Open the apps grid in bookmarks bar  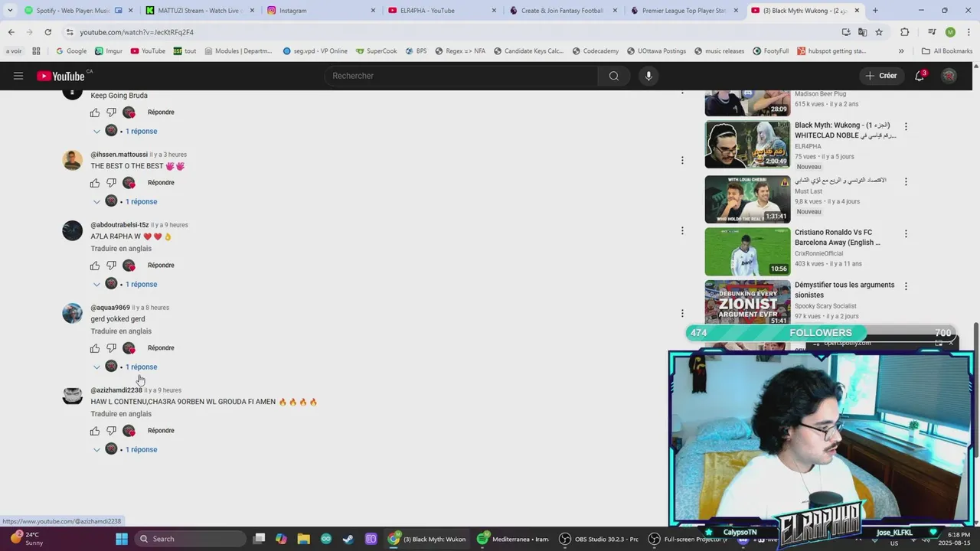click(x=36, y=51)
